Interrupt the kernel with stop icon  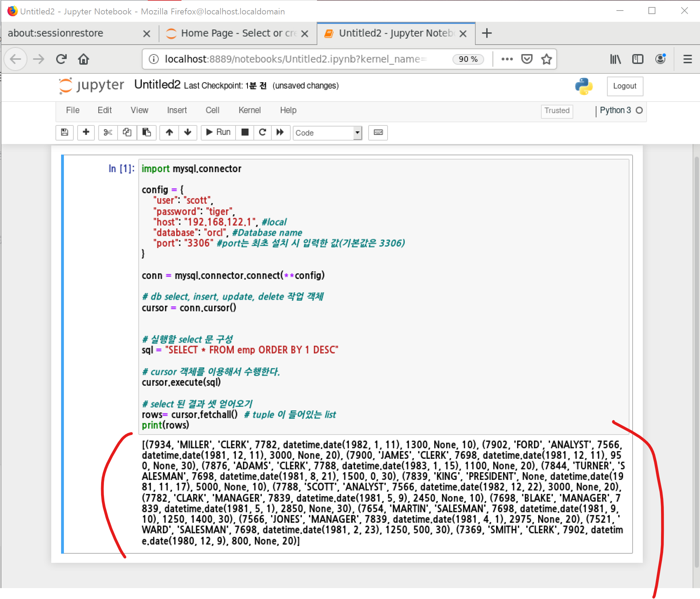(245, 132)
